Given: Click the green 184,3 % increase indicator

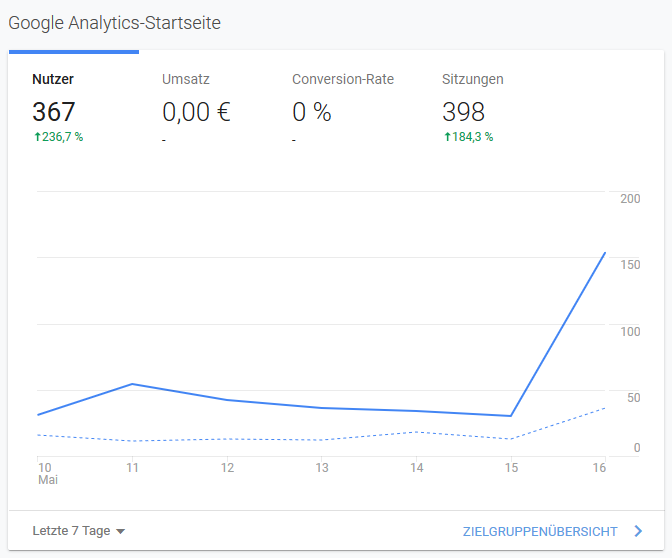Looking at the screenshot, I should click(x=468, y=137).
